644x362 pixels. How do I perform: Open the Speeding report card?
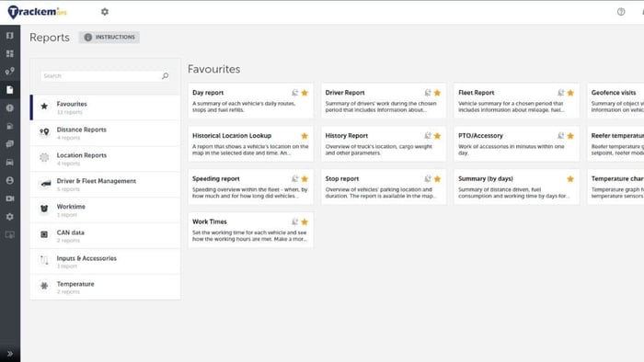[x=250, y=187]
